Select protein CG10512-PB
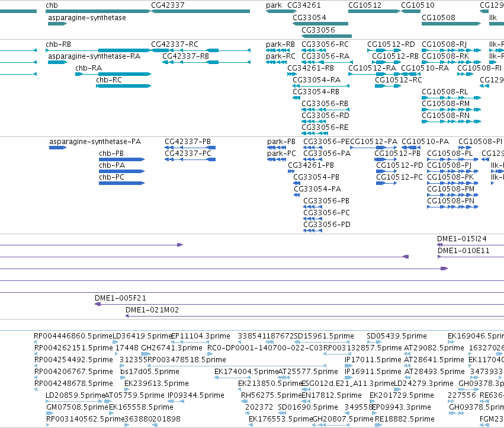The width and height of the screenshot is (504, 428). coord(386,159)
